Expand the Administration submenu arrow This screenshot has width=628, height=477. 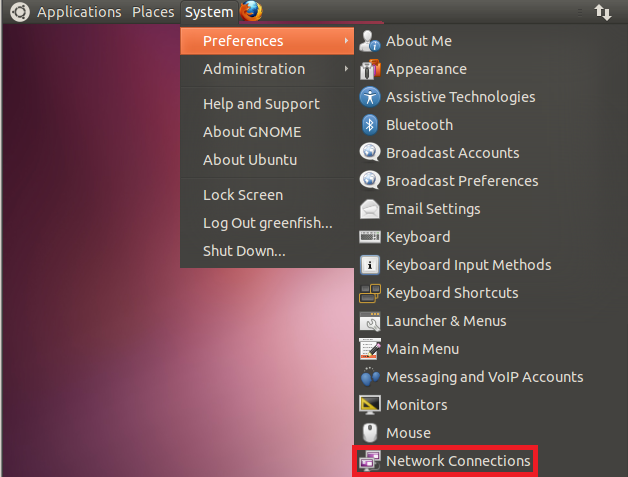click(x=346, y=69)
